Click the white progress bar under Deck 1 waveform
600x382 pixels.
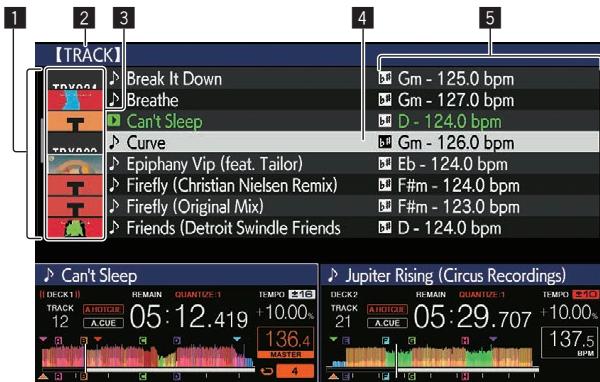click(170, 370)
